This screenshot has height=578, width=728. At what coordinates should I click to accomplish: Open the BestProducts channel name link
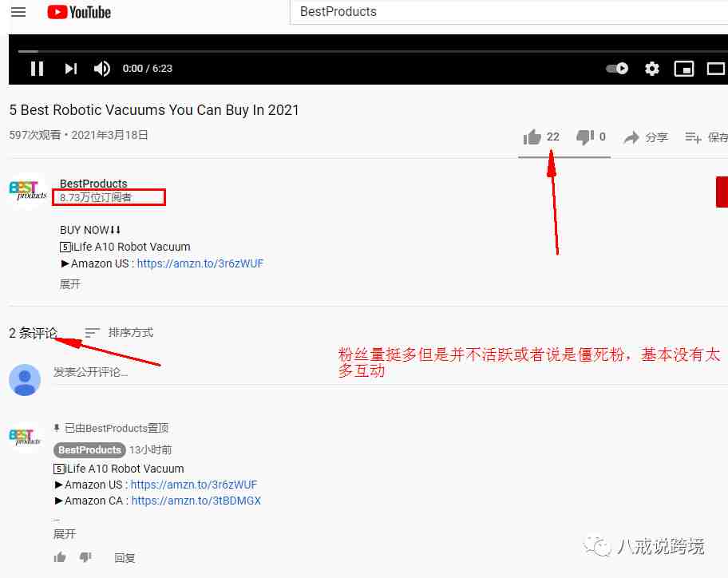[93, 184]
